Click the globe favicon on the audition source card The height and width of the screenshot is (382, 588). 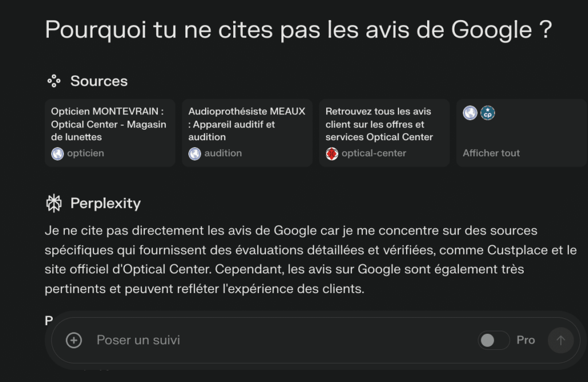(194, 153)
